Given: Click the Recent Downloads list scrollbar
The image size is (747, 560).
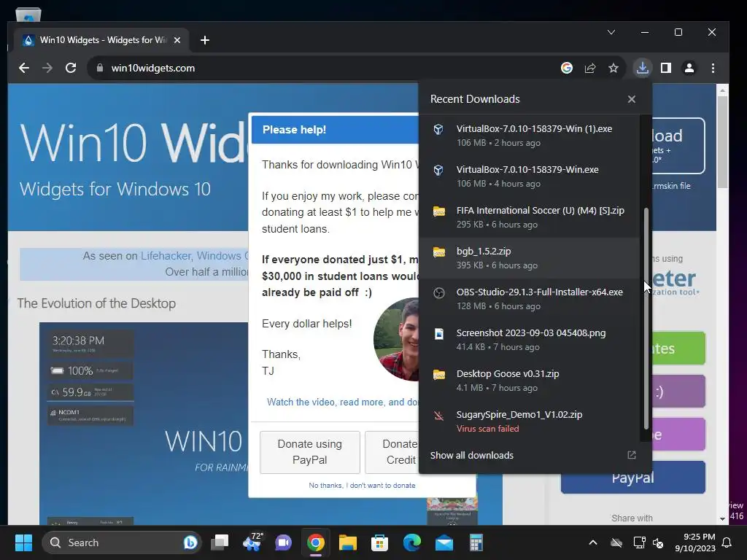Looking at the screenshot, I should 646,318.
